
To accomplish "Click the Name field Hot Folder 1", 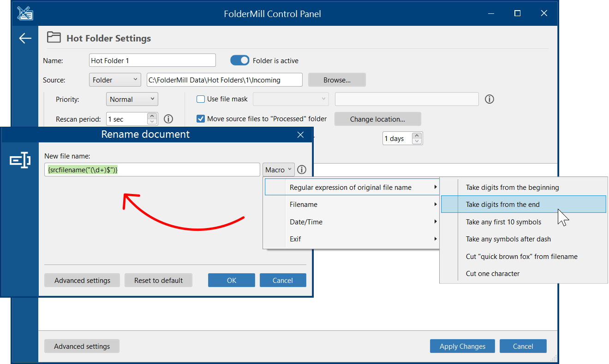I will (x=152, y=60).
